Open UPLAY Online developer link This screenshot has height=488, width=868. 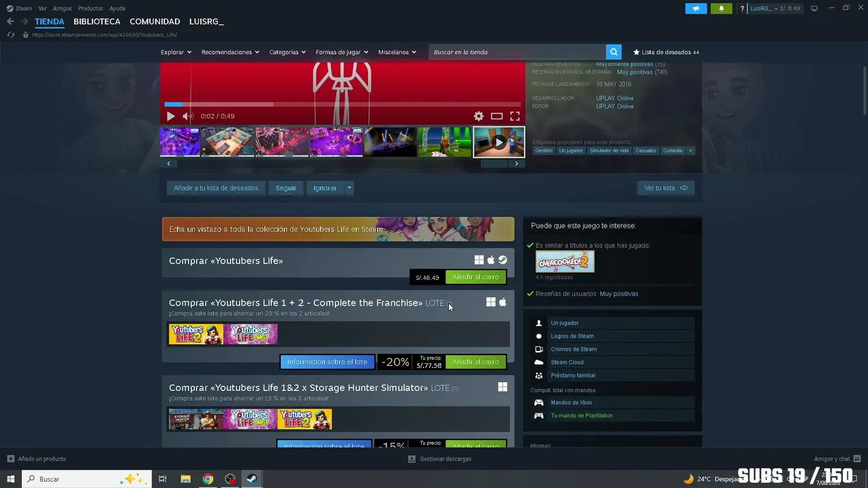[x=615, y=98]
